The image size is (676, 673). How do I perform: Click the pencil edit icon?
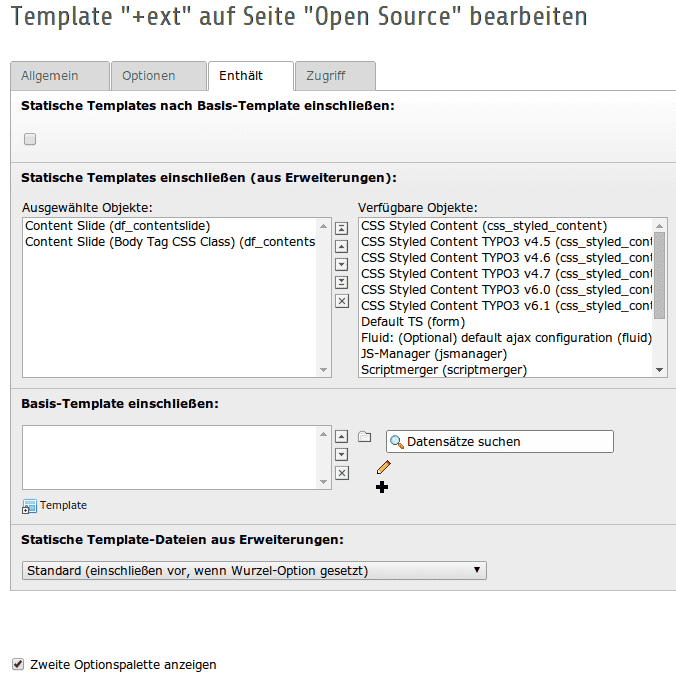pyautogui.click(x=383, y=467)
